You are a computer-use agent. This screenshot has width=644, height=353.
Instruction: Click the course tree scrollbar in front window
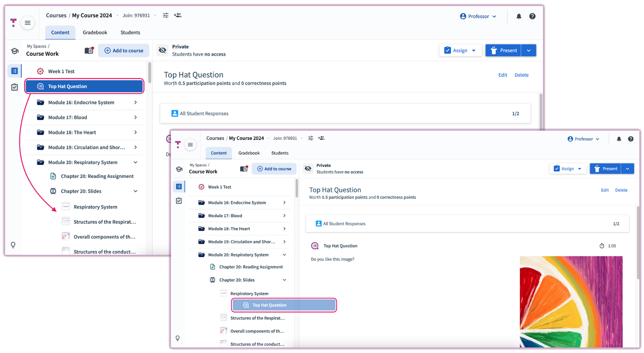coord(297,189)
